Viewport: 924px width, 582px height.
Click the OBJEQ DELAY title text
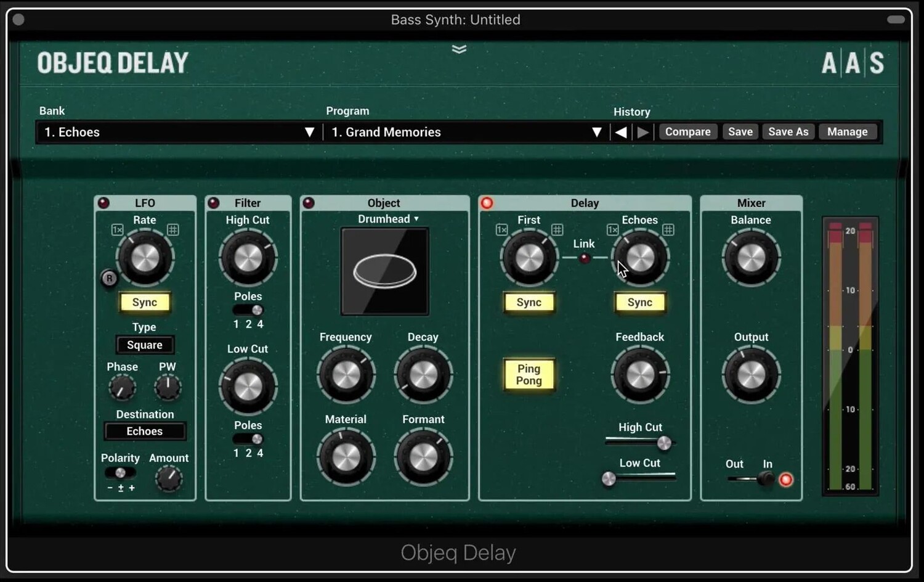pos(113,63)
